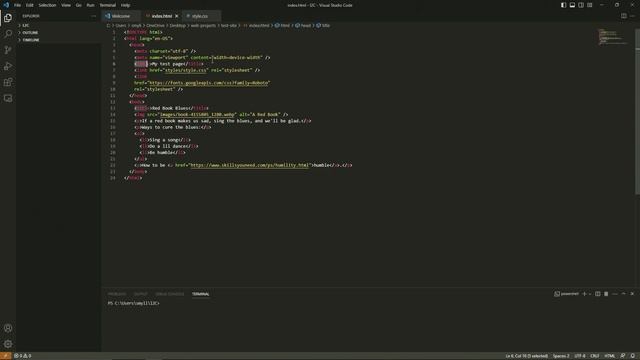The width and height of the screenshot is (640, 360).
Task: Click the head breadcrumb symbol
Action: coord(303,25)
